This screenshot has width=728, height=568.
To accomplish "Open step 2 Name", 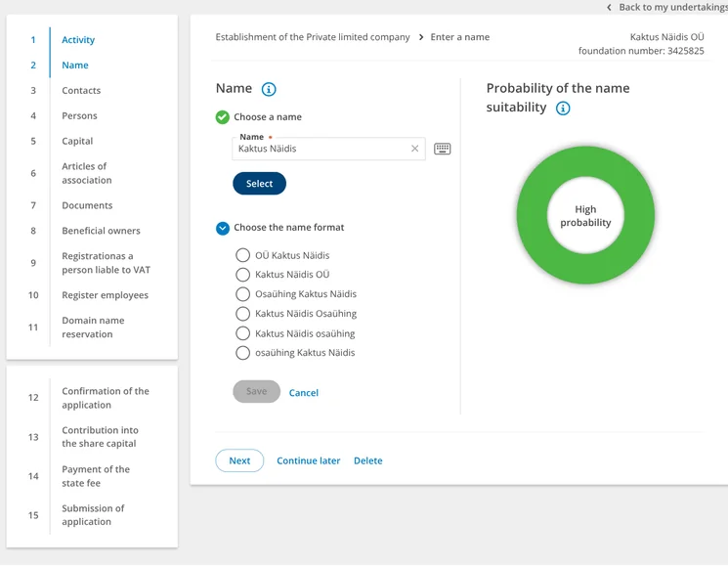I will 75,66.
